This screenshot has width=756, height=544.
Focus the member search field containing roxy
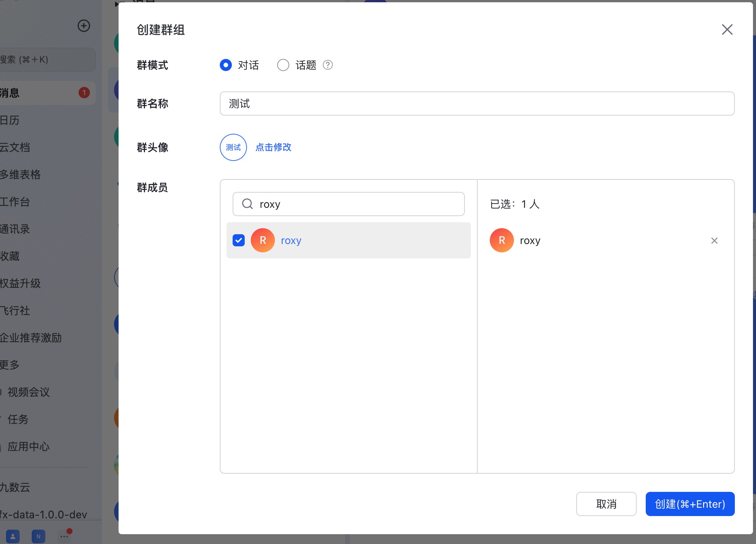click(349, 204)
